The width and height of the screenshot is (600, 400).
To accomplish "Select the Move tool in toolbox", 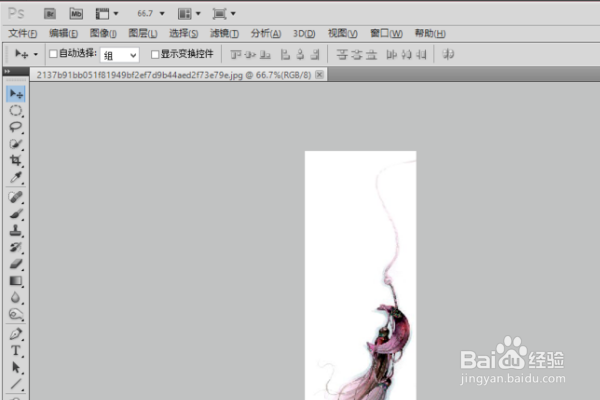I will pos(16,94).
